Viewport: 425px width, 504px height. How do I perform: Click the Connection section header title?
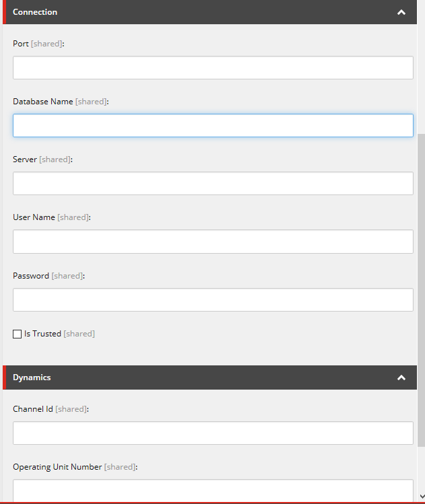pyautogui.click(x=35, y=12)
